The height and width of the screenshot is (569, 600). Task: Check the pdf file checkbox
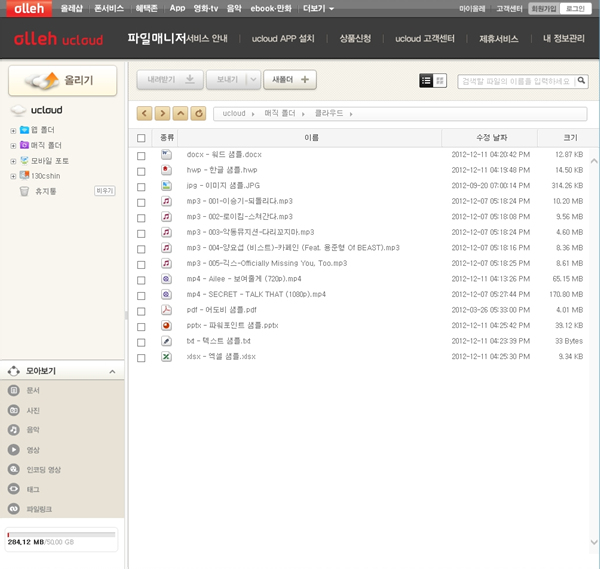[141, 311]
